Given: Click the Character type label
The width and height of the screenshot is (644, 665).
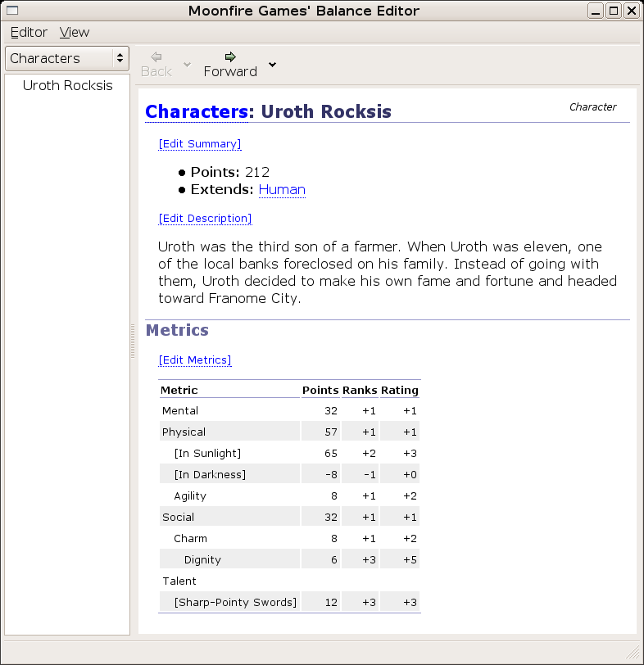Looking at the screenshot, I should click(592, 106).
